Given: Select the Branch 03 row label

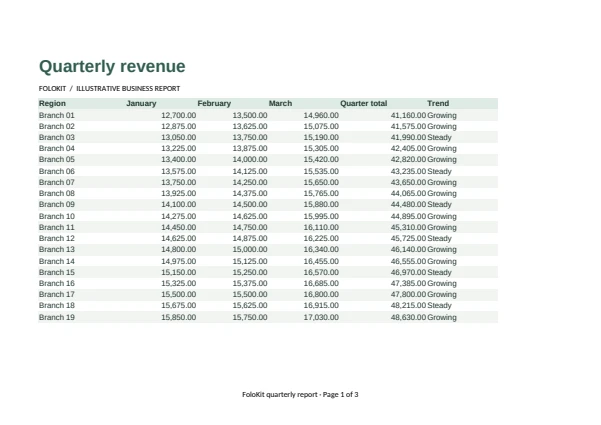Looking at the screenshot, I should [57, 138].
